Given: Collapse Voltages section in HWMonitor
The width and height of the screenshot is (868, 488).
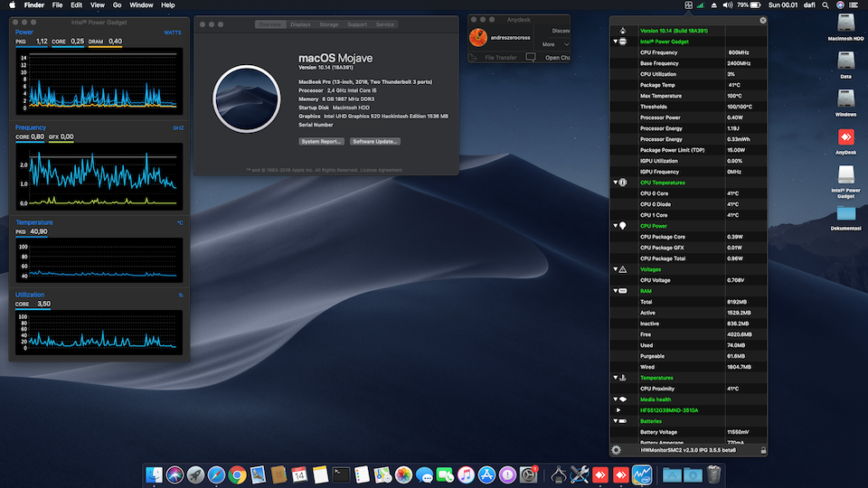Looking at the screenshot, I should [x=615, y=269].
